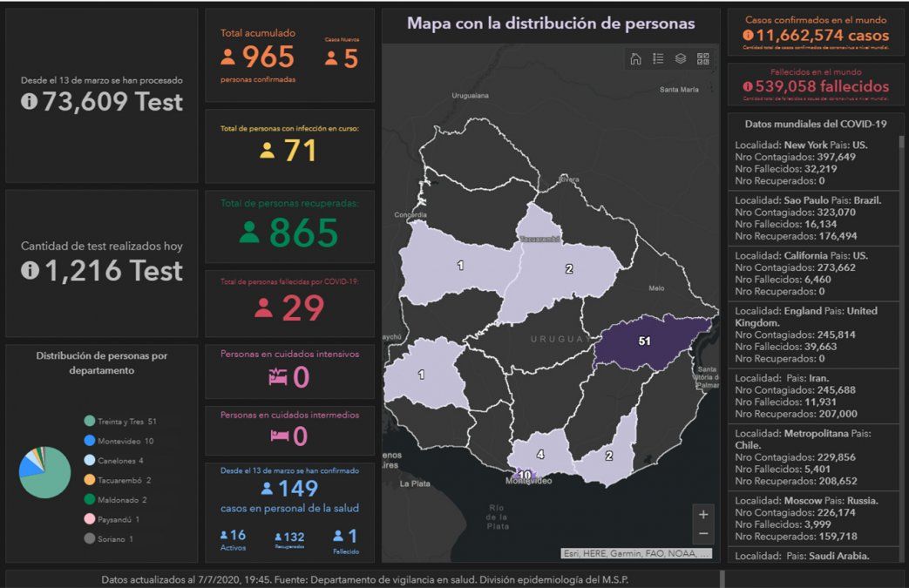Zoom in with the map plus button
Image resolution: width=909 pixels, height=588 pixels.
(703, 513)
